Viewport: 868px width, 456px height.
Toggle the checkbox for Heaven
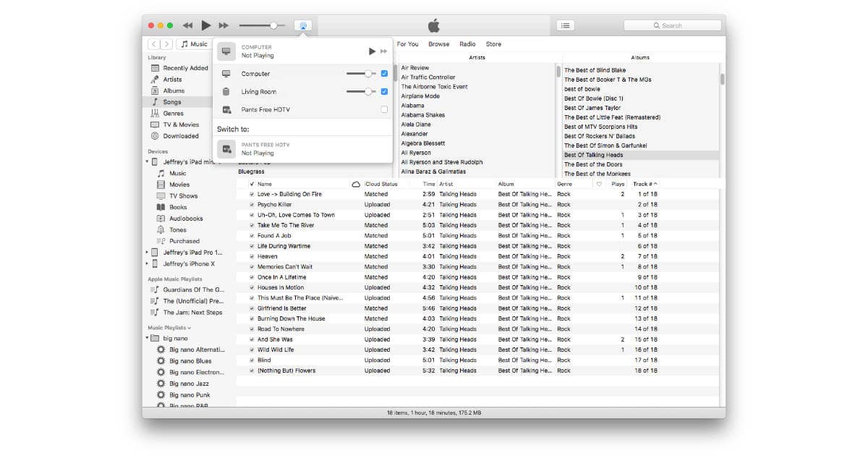(x=252, y=256)
